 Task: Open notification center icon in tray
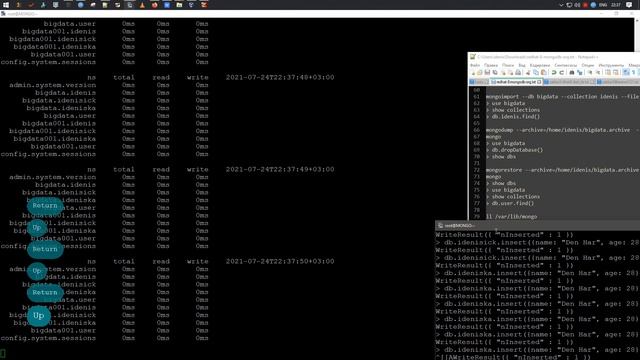[x=629, y=5]
